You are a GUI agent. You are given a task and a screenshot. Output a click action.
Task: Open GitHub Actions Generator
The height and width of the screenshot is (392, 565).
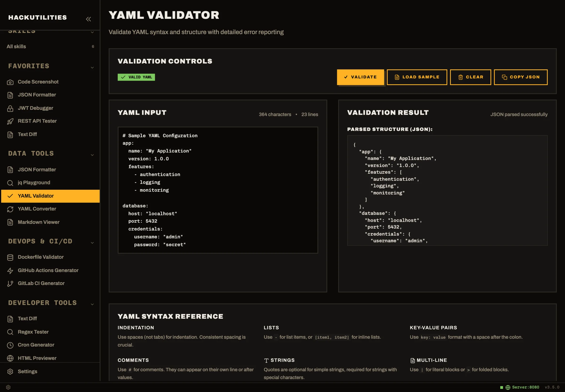click(x=50, y=270)
